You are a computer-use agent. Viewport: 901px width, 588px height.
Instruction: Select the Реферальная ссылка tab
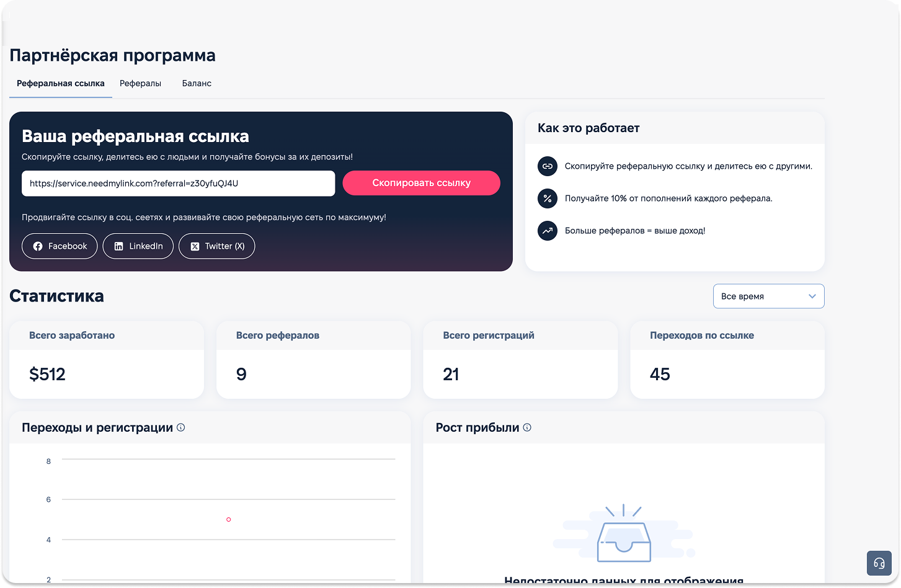click(61, 83)
